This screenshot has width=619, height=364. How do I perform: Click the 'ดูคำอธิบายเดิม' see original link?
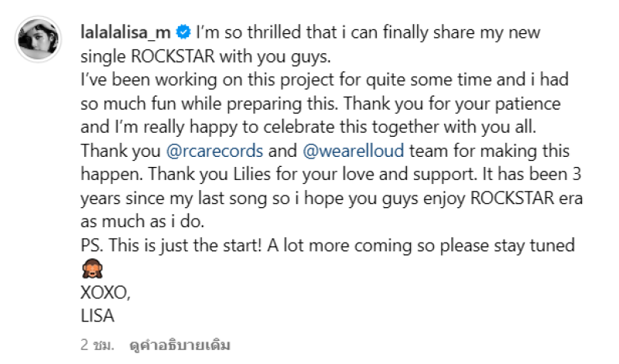point(180,344)
